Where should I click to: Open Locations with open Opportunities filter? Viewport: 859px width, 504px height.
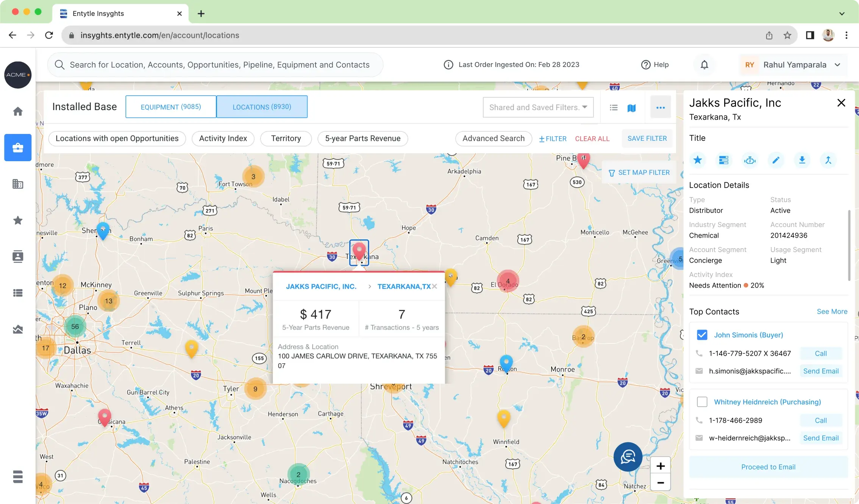tap(117, 138)
